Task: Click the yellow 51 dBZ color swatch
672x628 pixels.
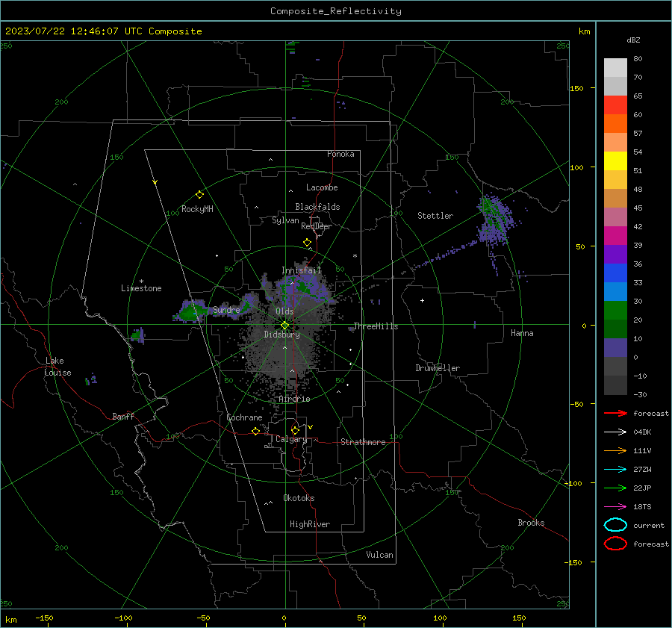Action: [x=615, y=161]
